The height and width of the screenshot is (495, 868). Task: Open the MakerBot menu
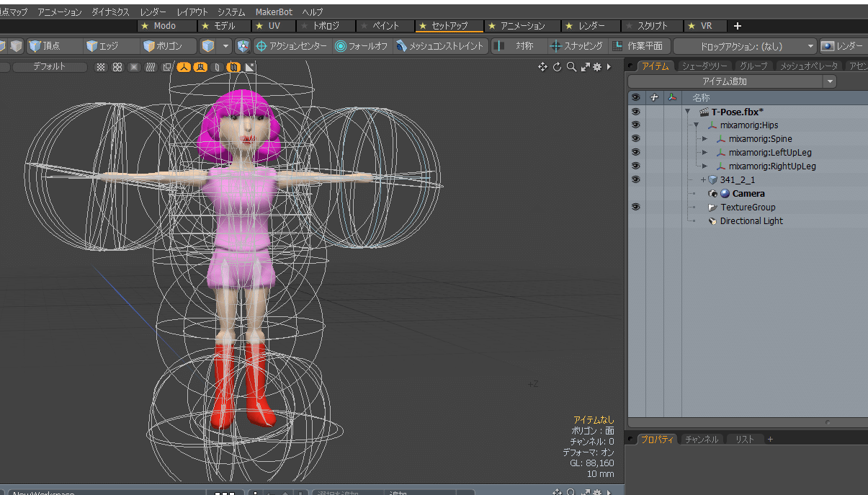[274, 12]
